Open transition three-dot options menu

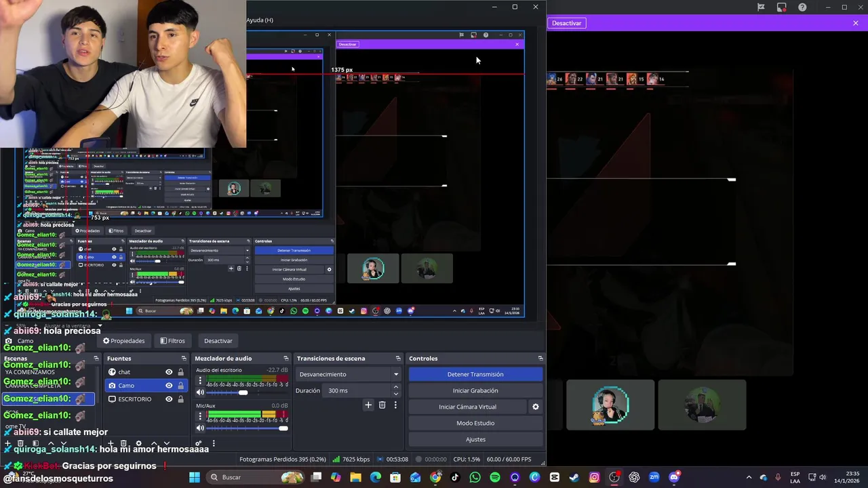(x=395, y=405)
